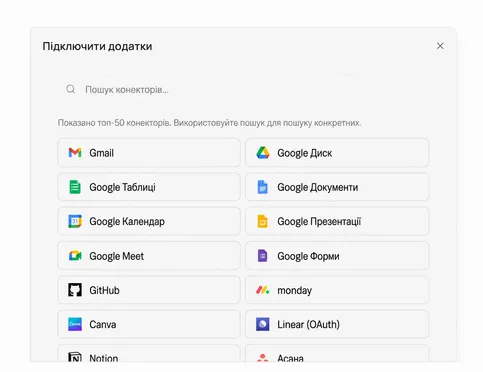This screenshot has width=483, height=372.
Task: Choose the Google Meet connector
Action: coord(149,256)
